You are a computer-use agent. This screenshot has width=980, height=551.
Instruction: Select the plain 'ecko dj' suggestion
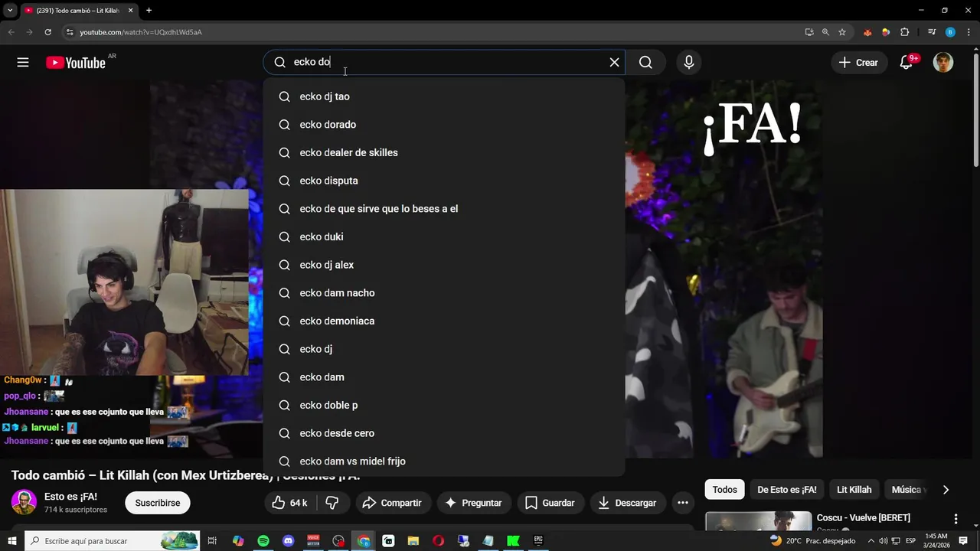point(444,349)
